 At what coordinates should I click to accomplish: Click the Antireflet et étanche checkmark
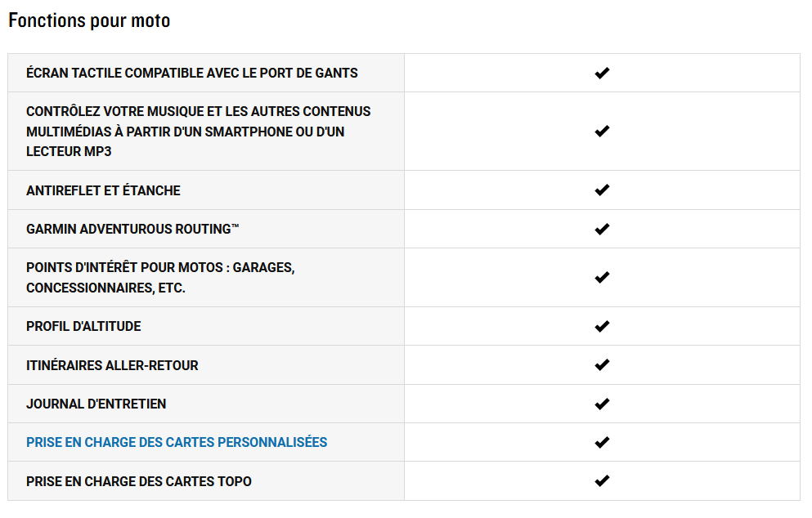tap(602, 190)
